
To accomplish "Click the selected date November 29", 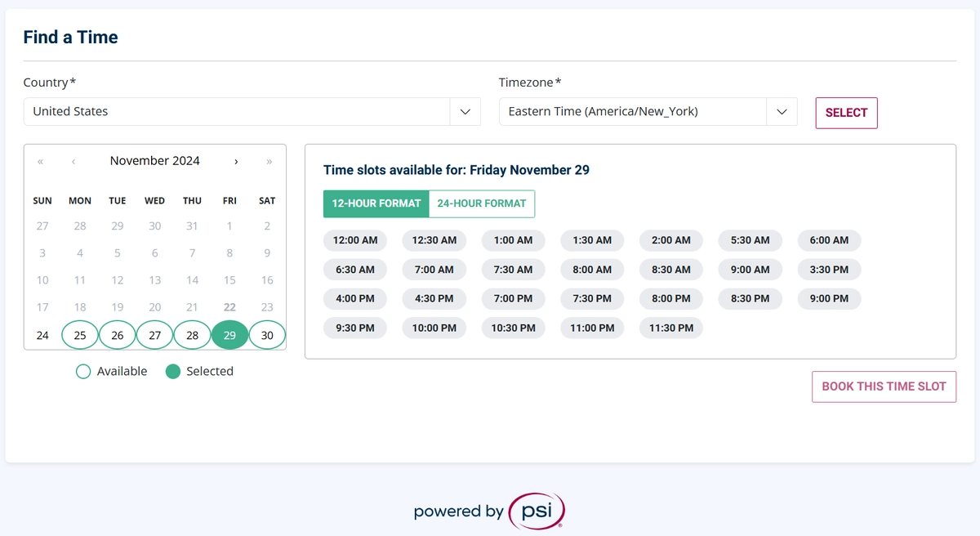I will tap(229, 335).
